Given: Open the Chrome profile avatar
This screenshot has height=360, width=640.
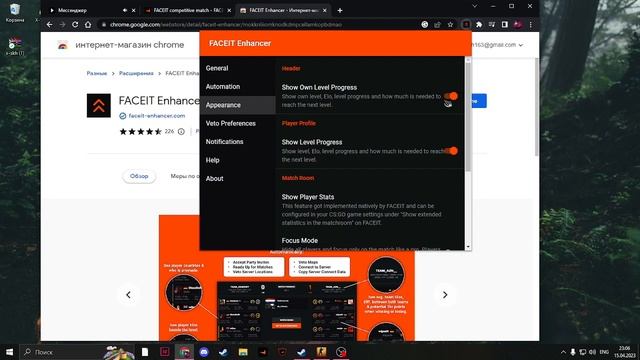Looking at the screenshot, I should click(518, 24).
